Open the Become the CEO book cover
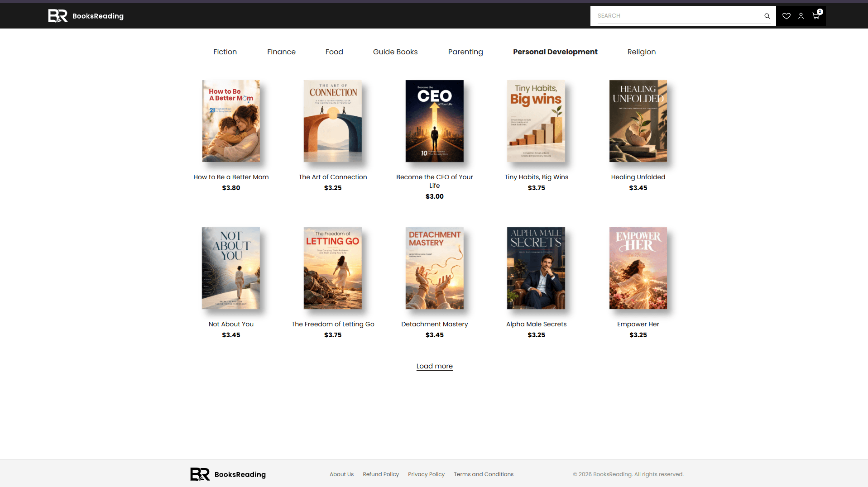 [435, 121]
